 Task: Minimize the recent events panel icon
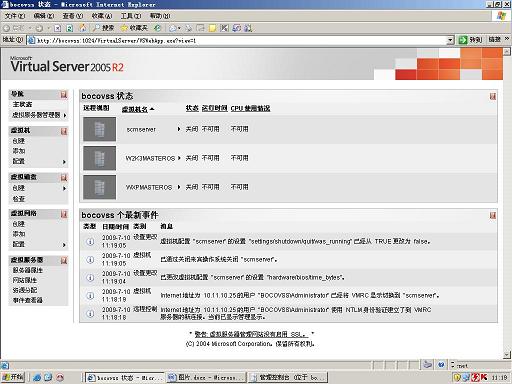click(x=493, y=215)
